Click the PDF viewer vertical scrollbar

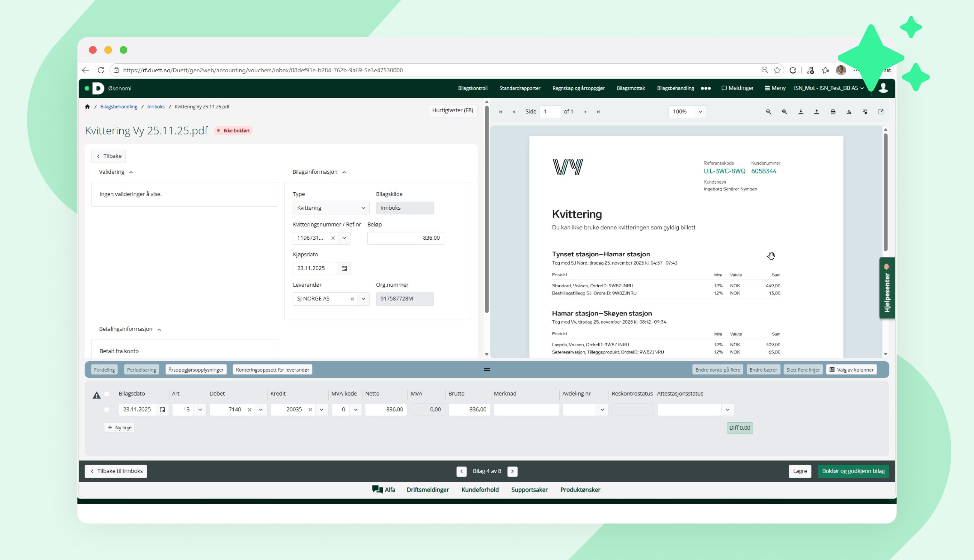pyautogui.click(x=885, y=192)
